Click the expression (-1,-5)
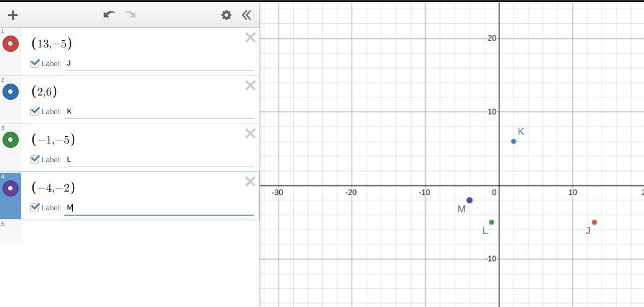The width and height of the screenshot is (644, 307). click(54, 140)
